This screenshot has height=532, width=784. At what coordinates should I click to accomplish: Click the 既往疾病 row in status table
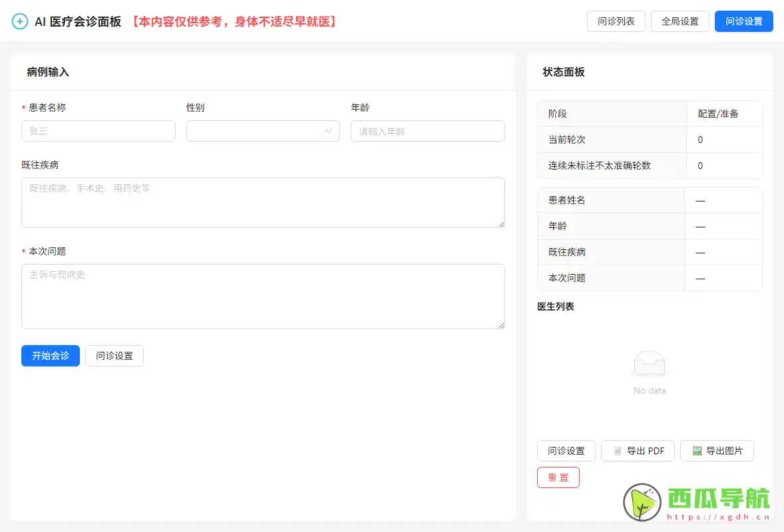(x=650, y=252)
